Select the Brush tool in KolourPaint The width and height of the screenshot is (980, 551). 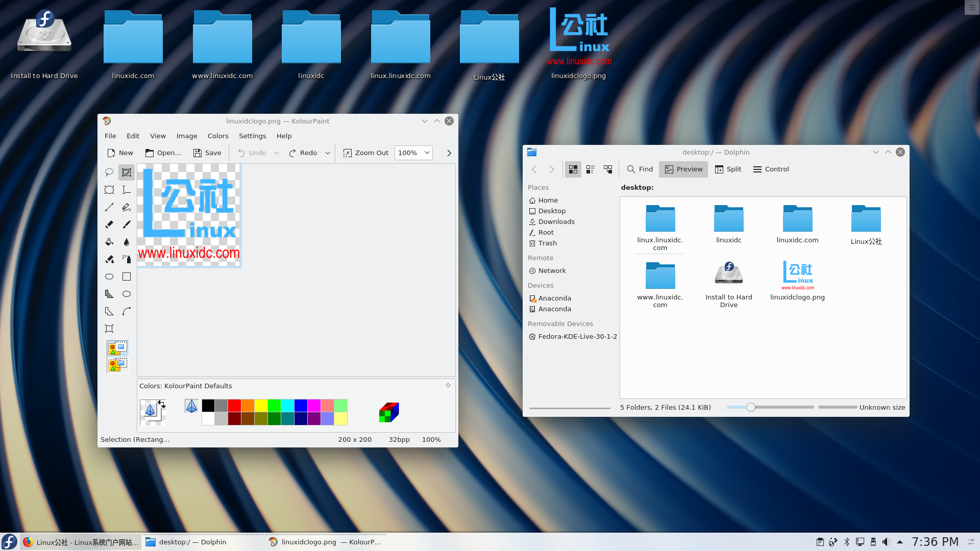pyautogui.click(x=126, y=224)
